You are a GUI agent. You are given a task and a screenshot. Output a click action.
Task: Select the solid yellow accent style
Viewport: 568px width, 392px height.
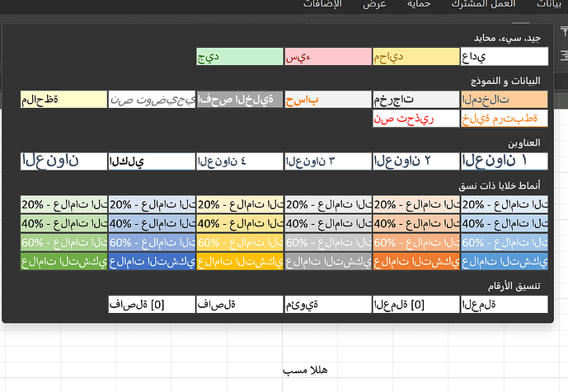point(239,262)
